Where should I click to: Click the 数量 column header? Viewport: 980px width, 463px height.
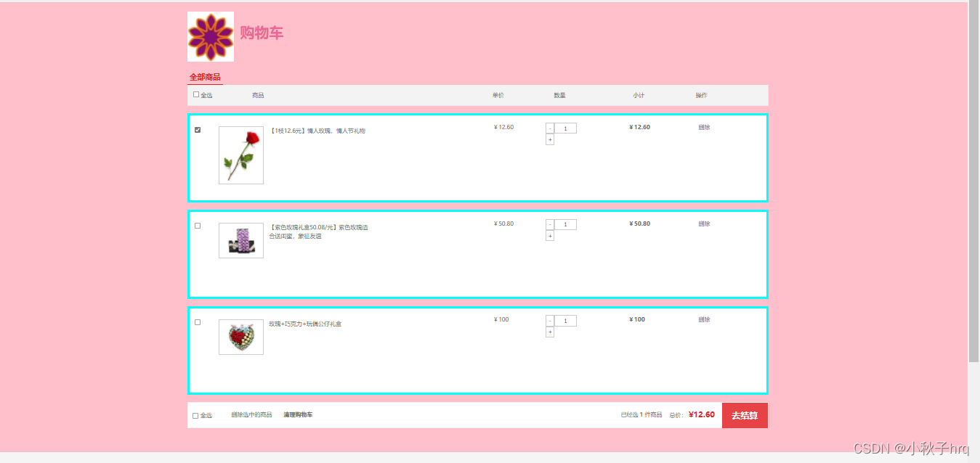pyautogui.click(x=559, y=95)
